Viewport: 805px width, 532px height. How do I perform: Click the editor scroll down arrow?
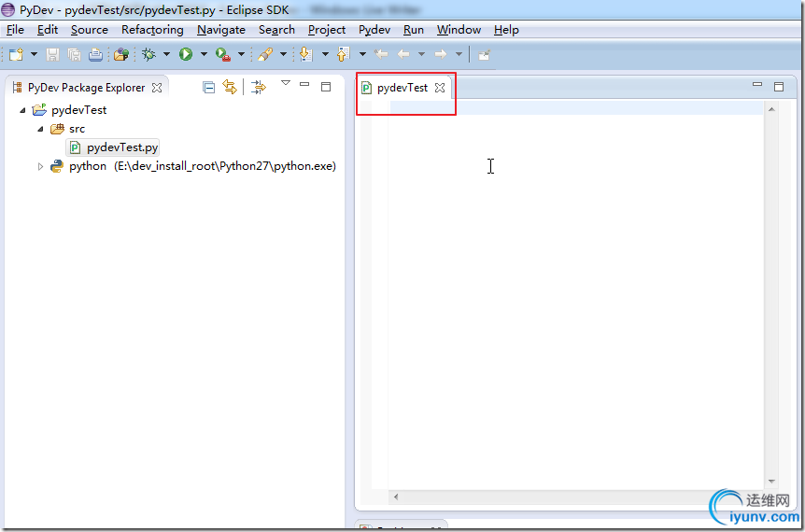pos(771,482)
